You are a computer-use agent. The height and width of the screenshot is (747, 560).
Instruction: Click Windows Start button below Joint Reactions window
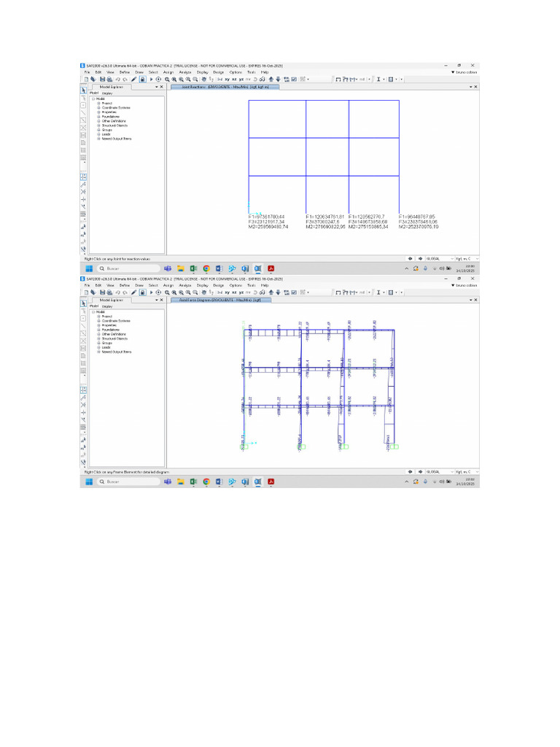[x=89, y=268]
